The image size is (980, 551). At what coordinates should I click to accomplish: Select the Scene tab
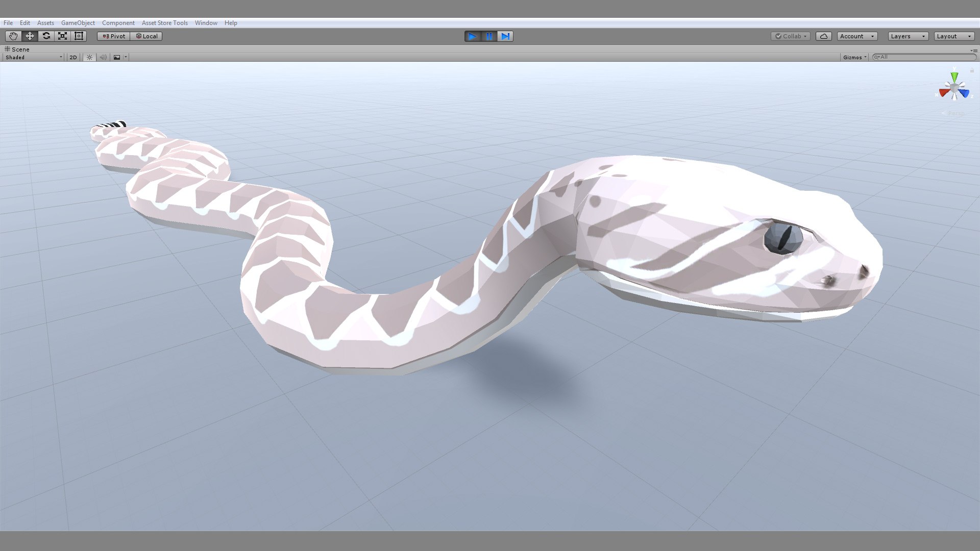(x=17, y=49)
